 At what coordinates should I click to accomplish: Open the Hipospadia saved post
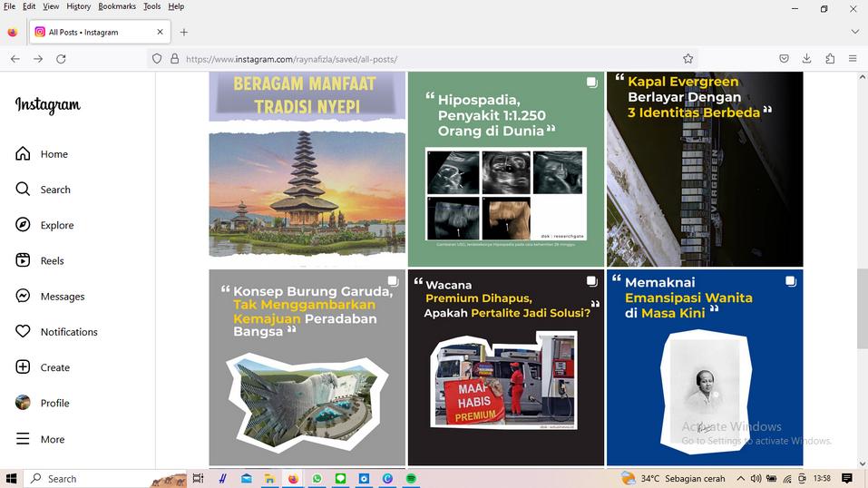point(506,170)
